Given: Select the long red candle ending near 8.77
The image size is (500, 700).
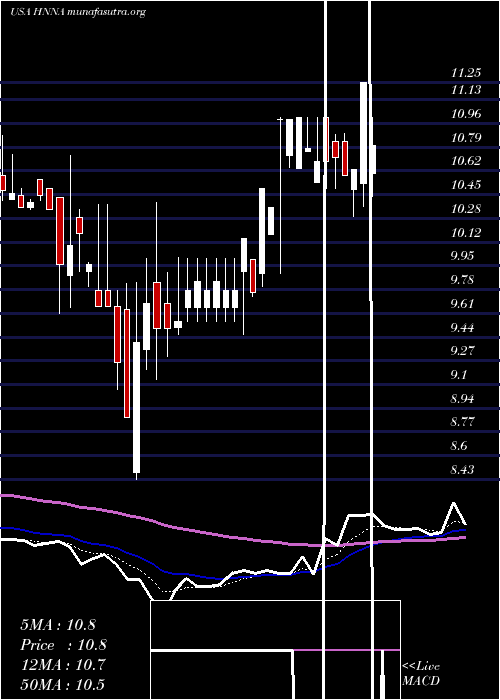Looking at the screenshot, I should pyautogui.click(x=127, y=363).
